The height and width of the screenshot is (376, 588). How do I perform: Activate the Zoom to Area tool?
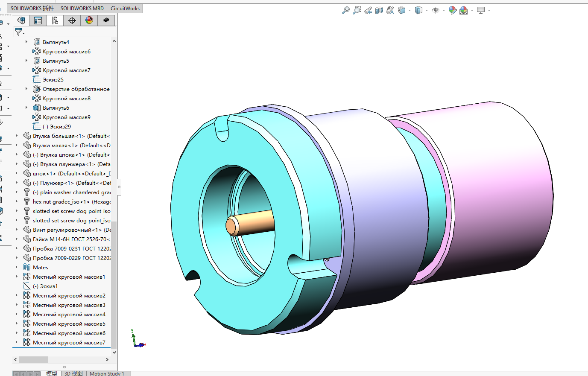tap(357, 10)
